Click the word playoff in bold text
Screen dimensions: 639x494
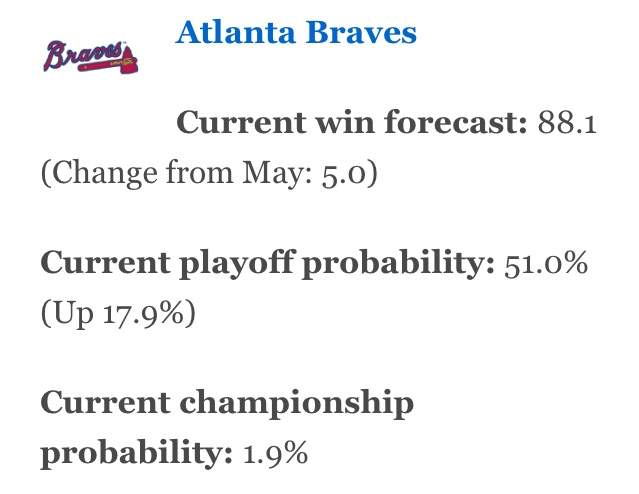237,263
